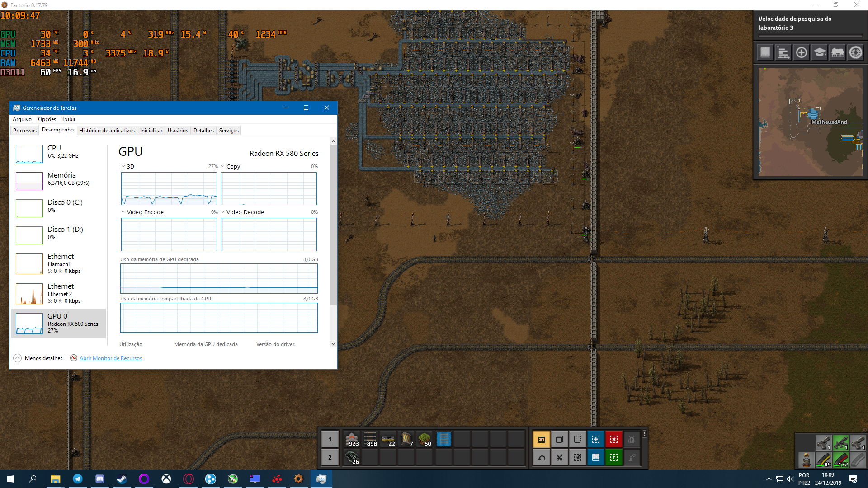Open the achievements gear wreath button

point(855,52)
